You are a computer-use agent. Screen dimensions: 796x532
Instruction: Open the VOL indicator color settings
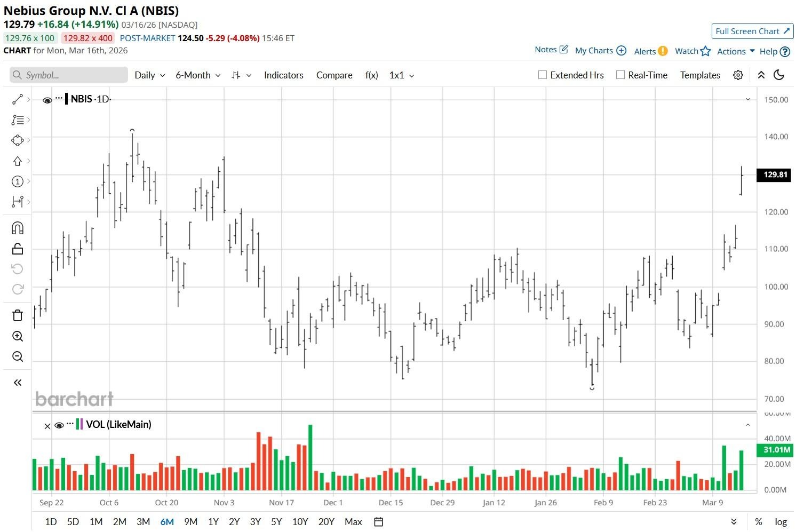(79, 424)
